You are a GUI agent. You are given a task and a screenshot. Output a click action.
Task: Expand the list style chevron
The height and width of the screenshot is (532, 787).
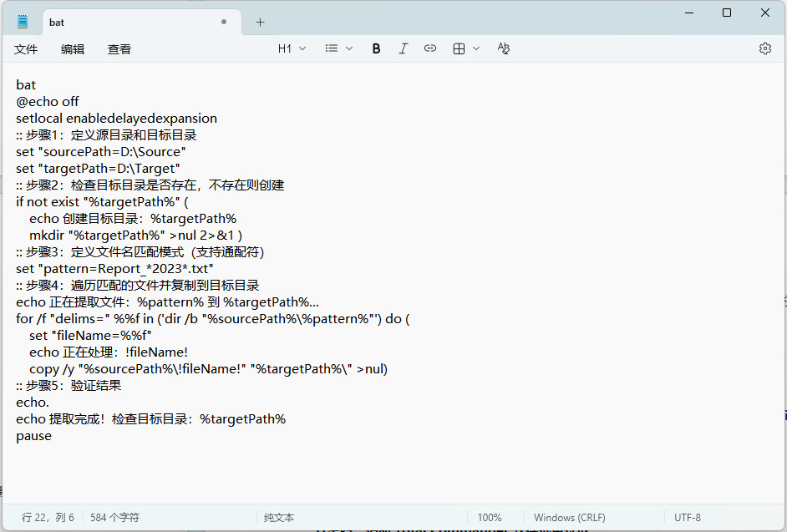(x=349, y=48)
